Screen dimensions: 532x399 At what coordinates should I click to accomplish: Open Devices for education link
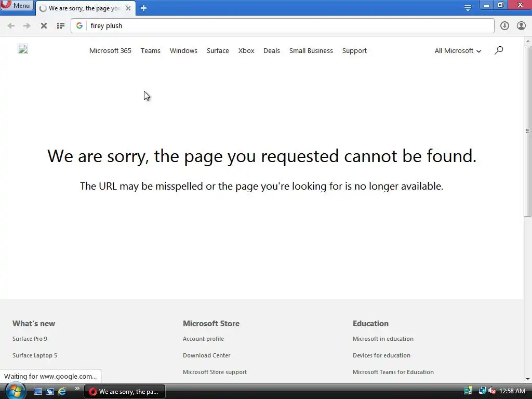(x=381, y=355)
